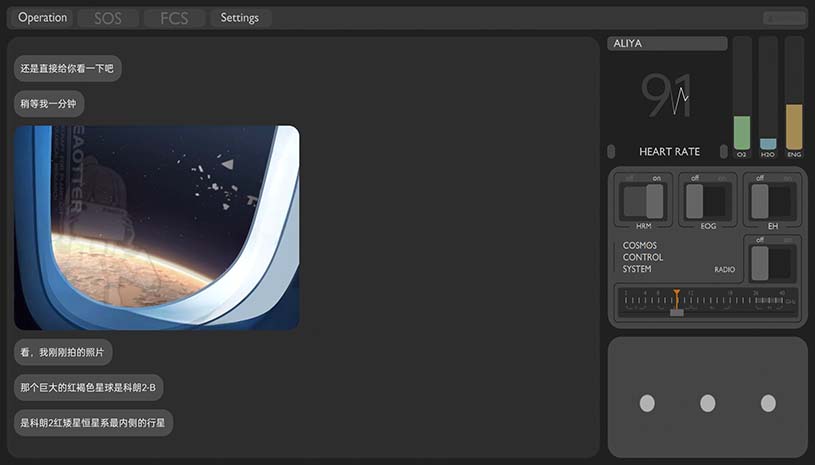Screen dimensions: 815x465
Task: Open the space window photo thumbnail
Action: tap(157, 228)
